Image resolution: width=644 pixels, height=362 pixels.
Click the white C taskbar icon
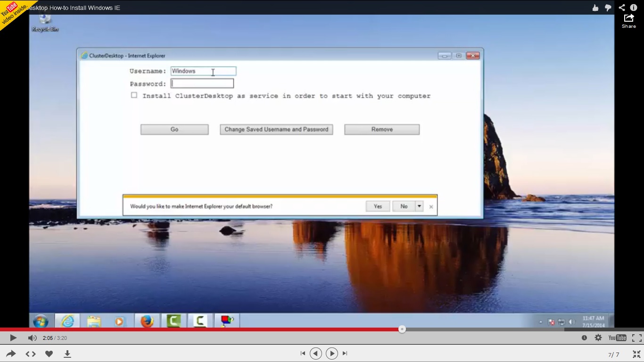coord(200,321)
